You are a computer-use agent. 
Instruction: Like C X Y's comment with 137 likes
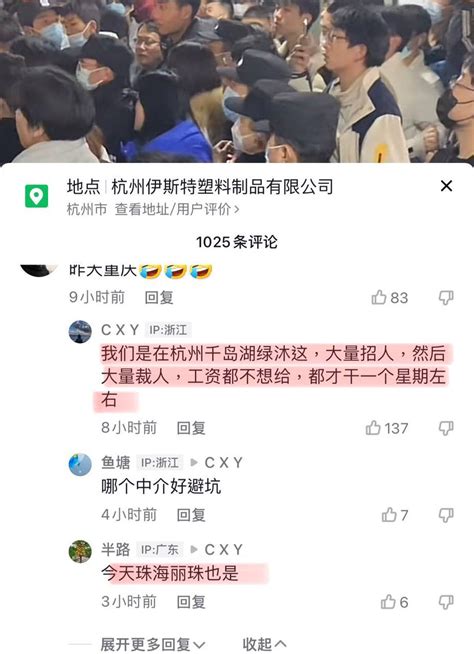coord(373,428)
